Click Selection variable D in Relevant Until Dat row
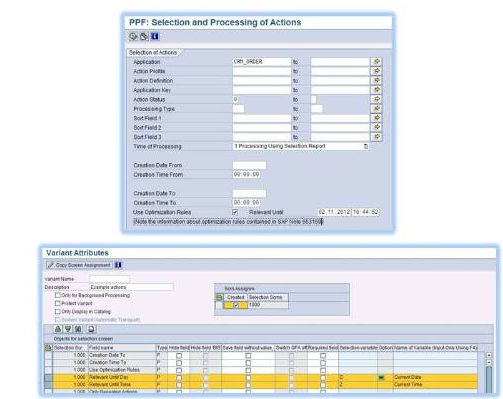Image resolution: width=503 pixels, height=399 pixels. pos(358,377)
